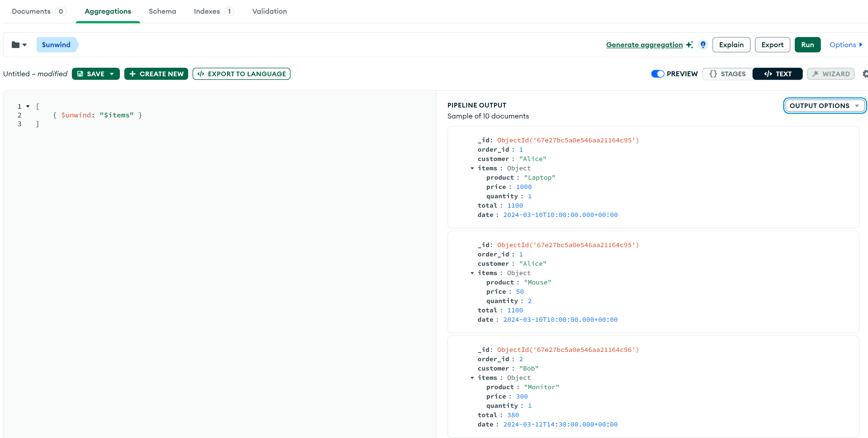Open the saved pipelines folder icon
Image resolution: width=868 pixels, height=438 pixels.
tap(16, 45)
